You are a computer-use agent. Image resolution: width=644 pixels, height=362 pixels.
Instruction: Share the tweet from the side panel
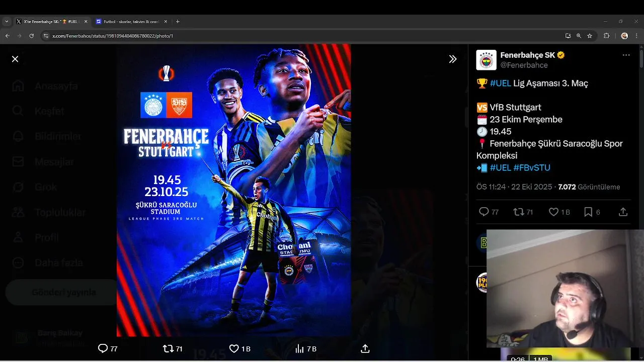pos(623,212)
